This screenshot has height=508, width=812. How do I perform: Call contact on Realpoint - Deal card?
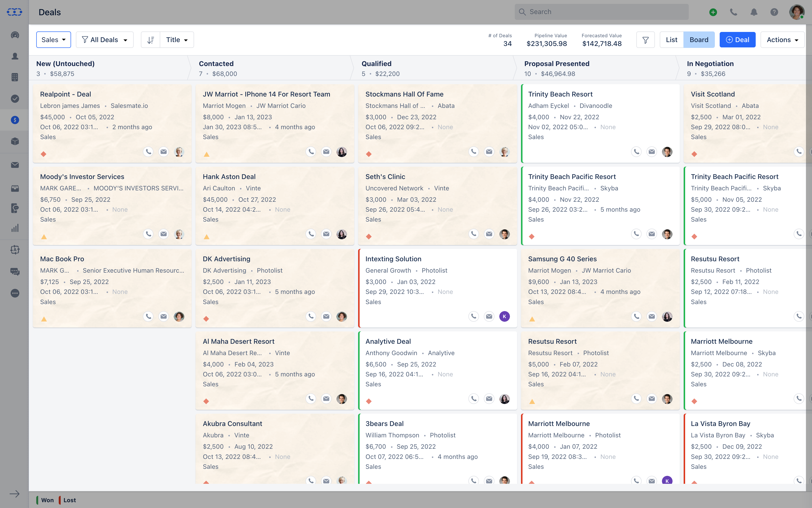click(x=148, y=151)
